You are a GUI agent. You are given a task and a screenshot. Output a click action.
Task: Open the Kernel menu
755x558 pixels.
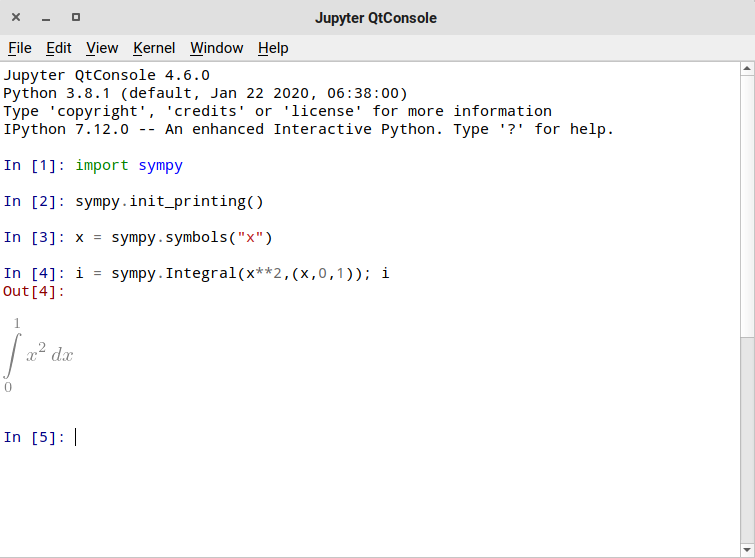pos(154,48)
